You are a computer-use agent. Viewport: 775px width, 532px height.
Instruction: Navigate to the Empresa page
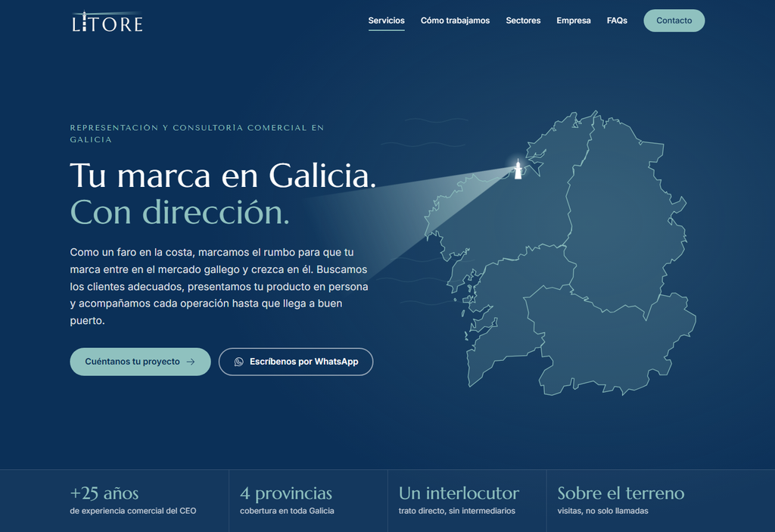click(574, 20)
